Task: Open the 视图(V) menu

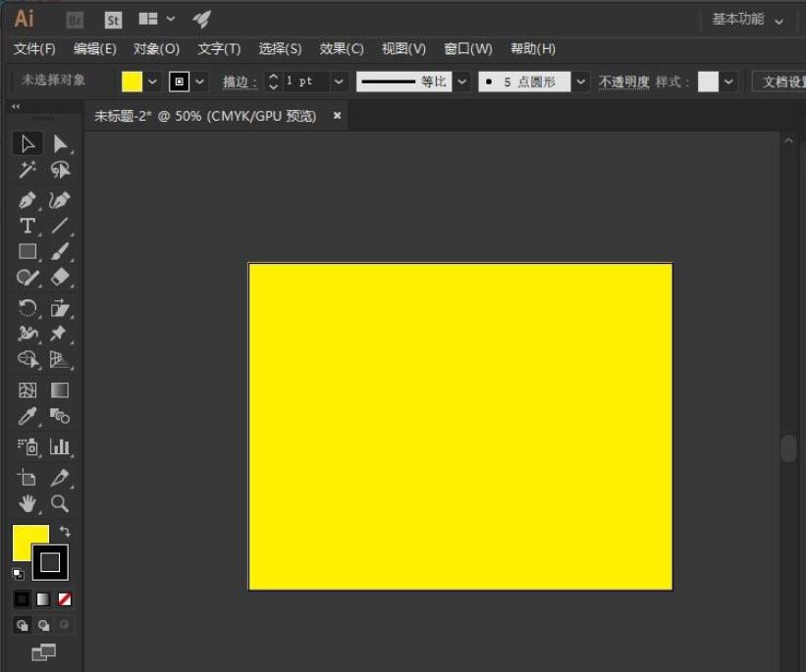Action: point(403,49)
